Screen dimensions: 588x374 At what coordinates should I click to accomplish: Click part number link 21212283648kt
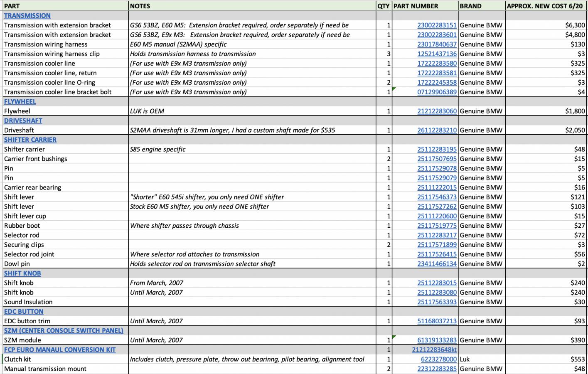pyautogui.click(x=434, y=350)
